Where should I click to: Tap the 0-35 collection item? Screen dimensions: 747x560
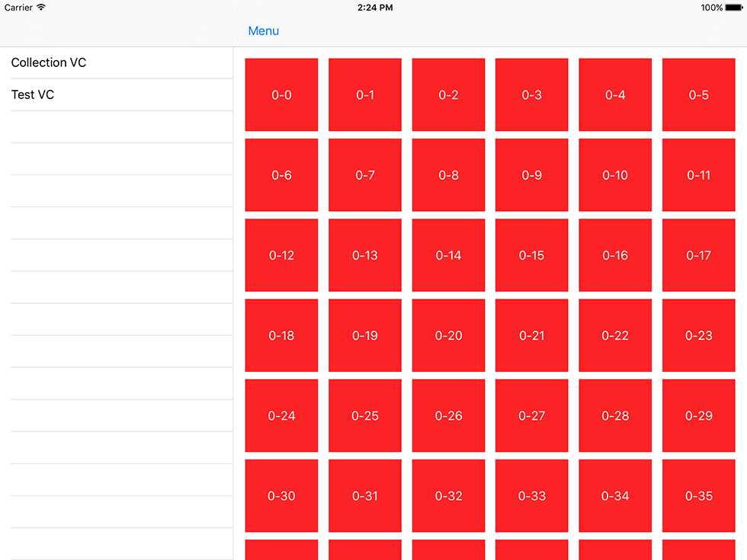[x=699, y=496]
